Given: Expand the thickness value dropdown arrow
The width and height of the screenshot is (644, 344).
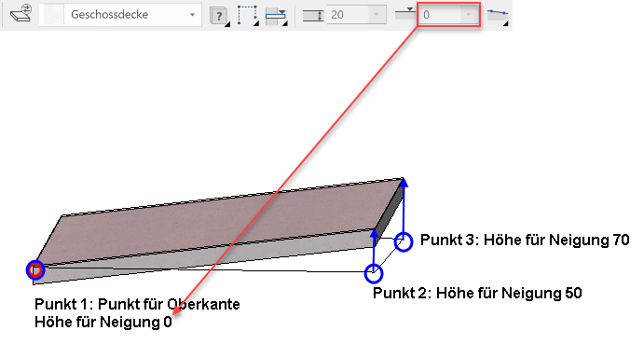Looking at the screenshot, I should pos(377,15).
